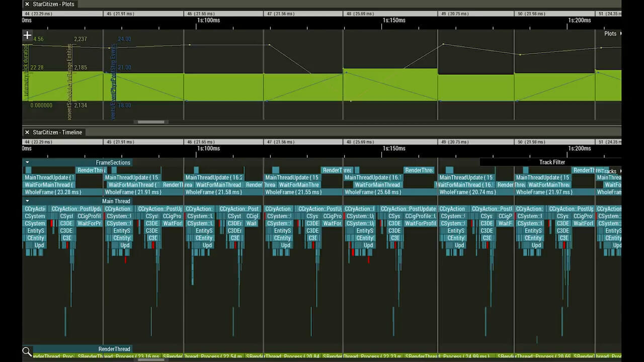Select frame 48 marker in Plots ruler
Viewport: 644px width, 362px height.
(390, 14)
